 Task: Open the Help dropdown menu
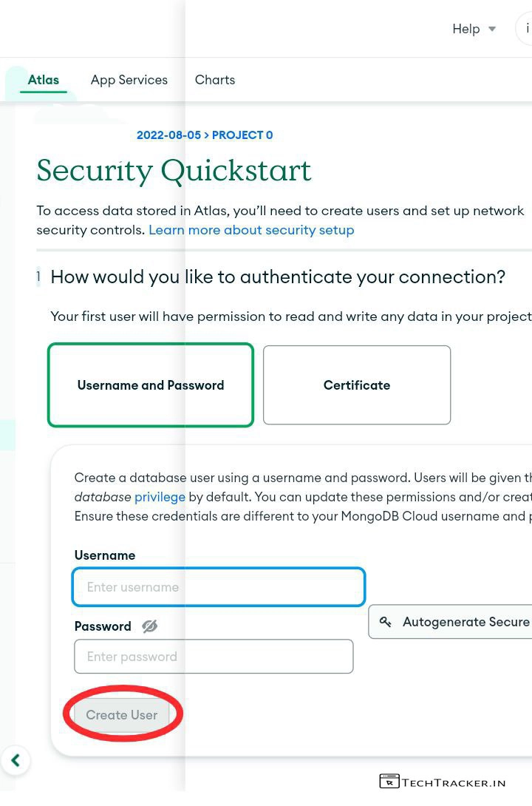click(465, 29)
